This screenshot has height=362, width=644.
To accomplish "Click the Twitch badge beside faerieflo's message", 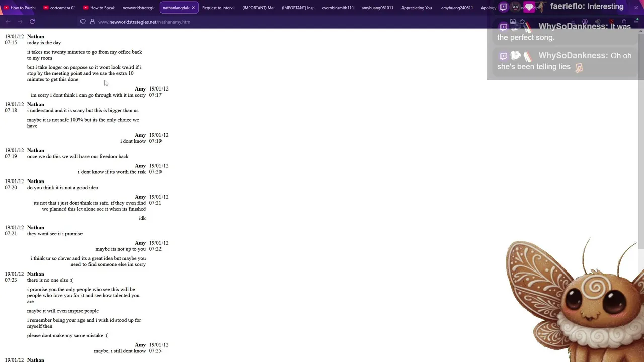I will 504,7.
